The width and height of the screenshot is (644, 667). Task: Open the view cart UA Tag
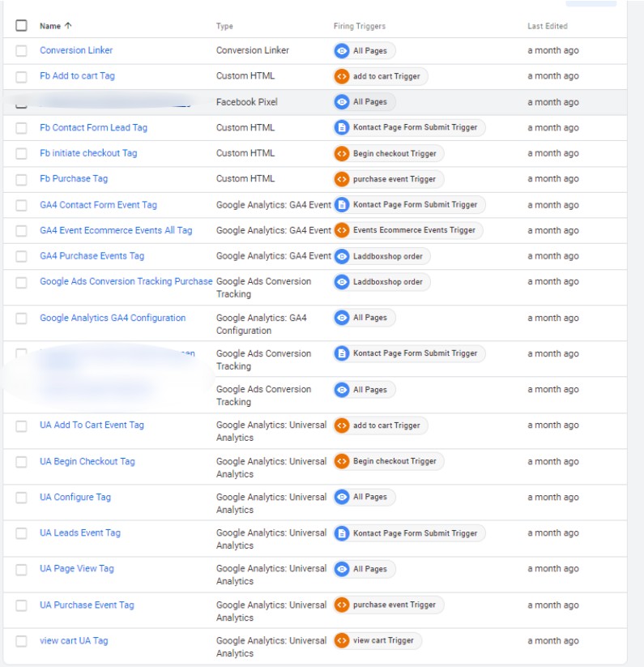[74, 640]
